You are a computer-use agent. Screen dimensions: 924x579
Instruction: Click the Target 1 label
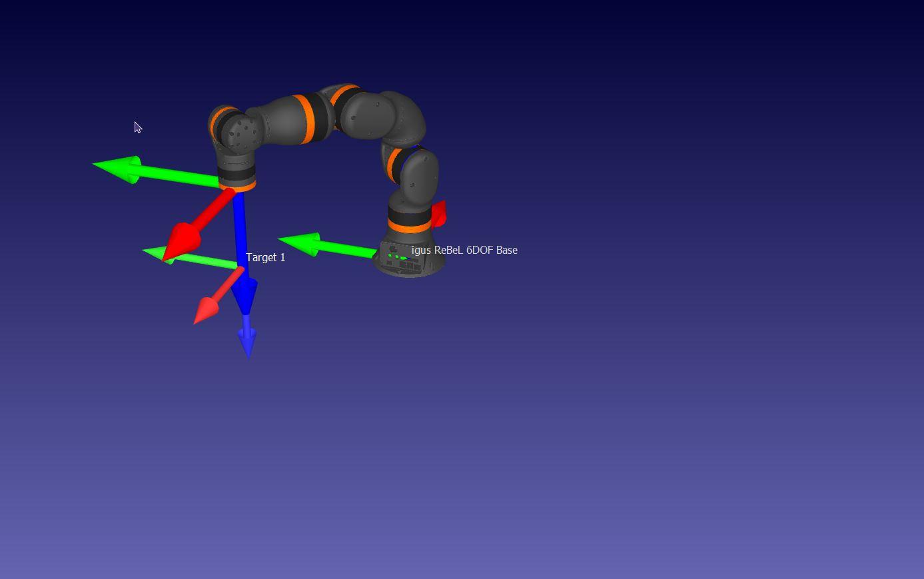pyautogui.click(x=264, y=257)
